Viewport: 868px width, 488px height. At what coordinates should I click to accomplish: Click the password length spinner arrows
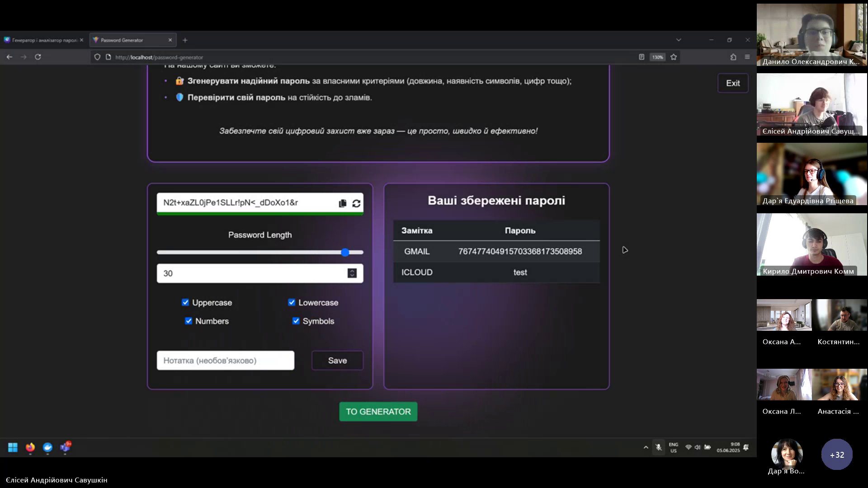(352, 273)
